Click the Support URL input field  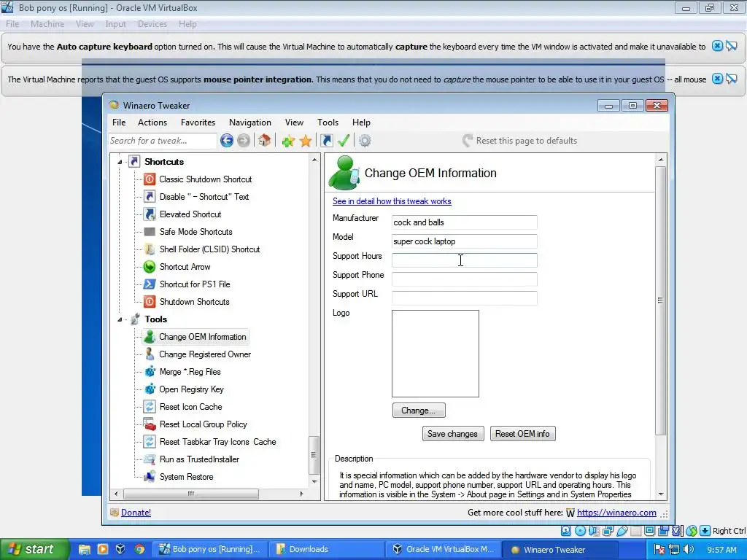pos(464,298)
